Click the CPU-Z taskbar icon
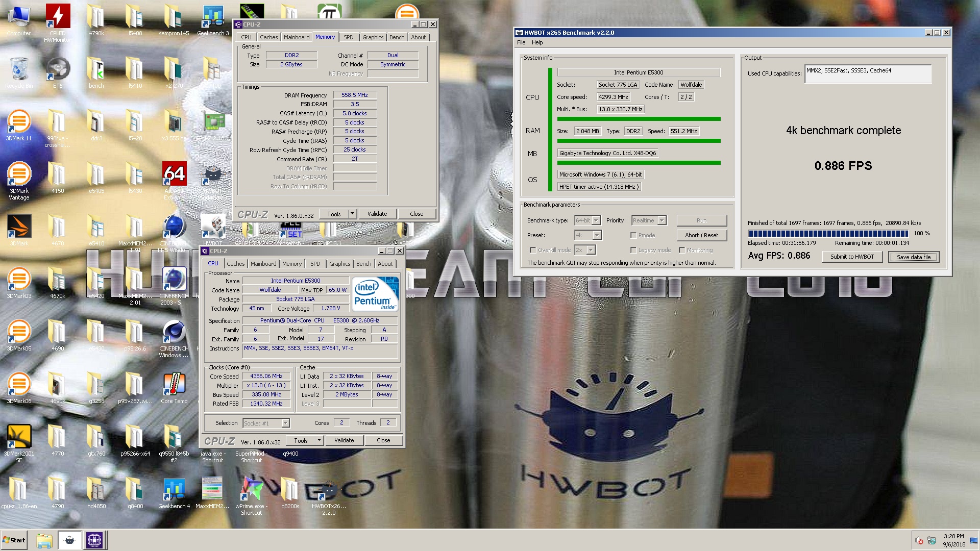980x551 pixels. point(94,540)
